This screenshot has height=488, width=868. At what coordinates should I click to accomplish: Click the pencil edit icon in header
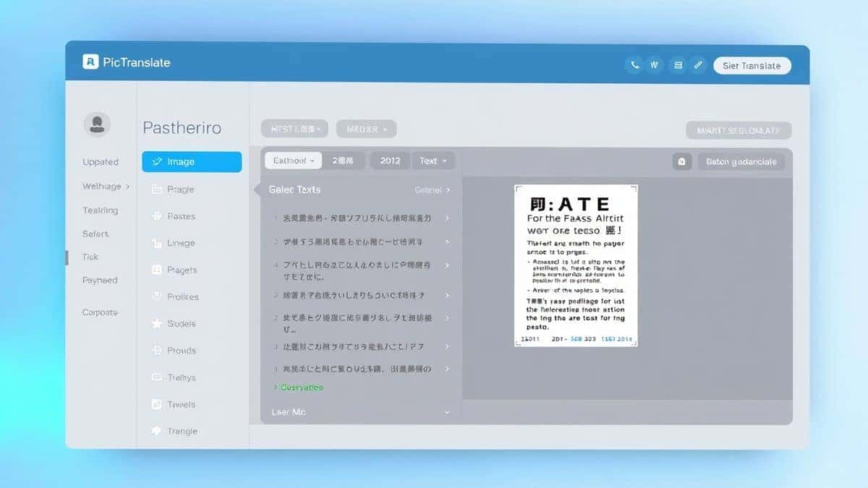tap(698, 65)
